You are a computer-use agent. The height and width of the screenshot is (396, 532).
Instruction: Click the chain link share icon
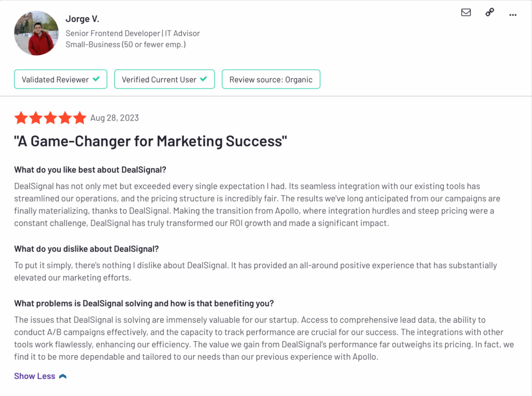pyautogui.click(x=490, y=12)
